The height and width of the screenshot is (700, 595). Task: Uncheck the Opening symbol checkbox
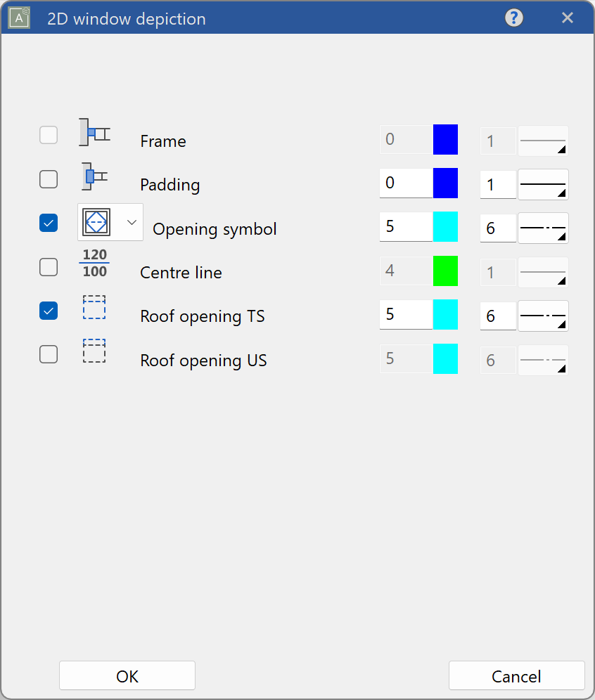(x=49, y=223)
